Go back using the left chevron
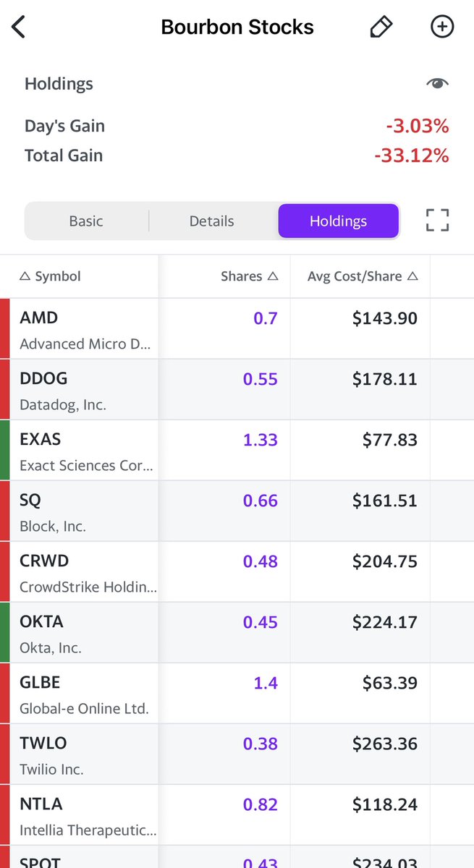The image size is (474, 868). 19,27
